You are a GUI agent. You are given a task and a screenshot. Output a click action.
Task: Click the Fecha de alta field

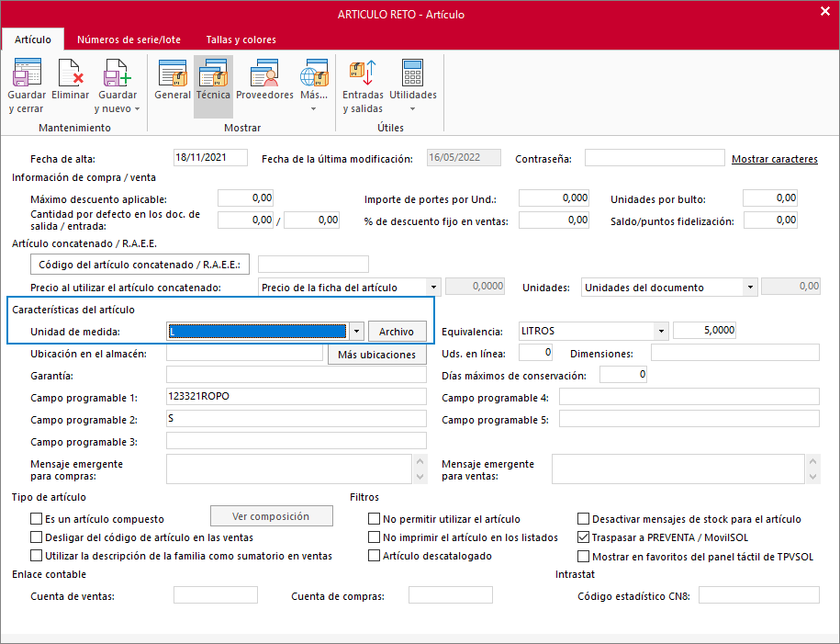tap(210, 158)
